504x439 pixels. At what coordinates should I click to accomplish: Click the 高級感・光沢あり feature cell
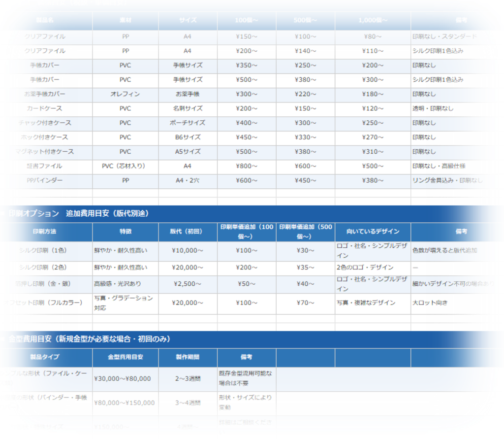(126, 284)
